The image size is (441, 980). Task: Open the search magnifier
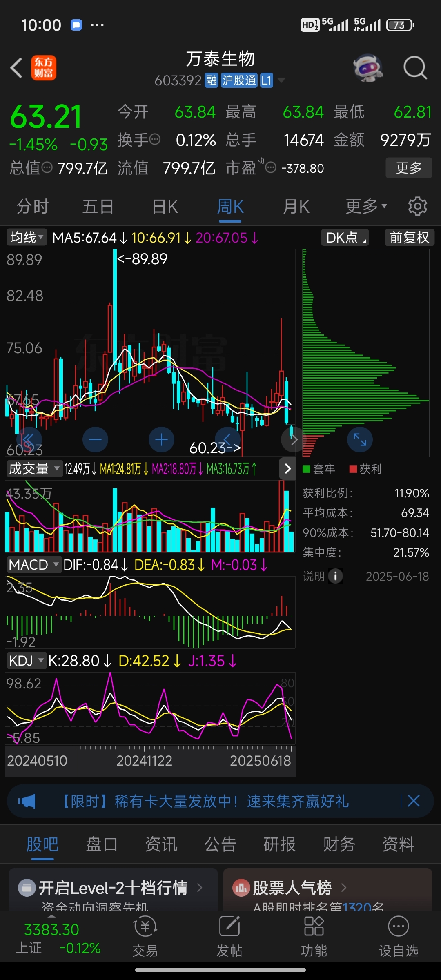[415, 68]
